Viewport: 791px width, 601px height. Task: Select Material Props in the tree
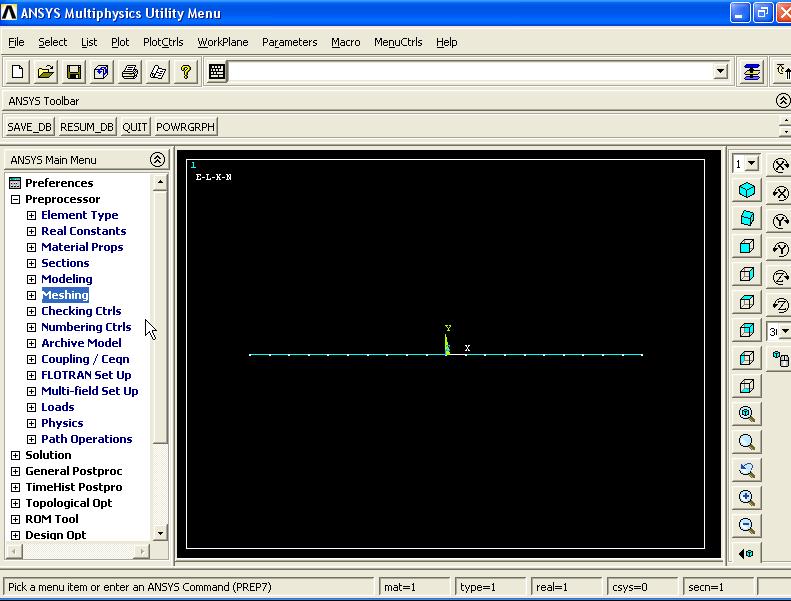[x=82, y=247]
